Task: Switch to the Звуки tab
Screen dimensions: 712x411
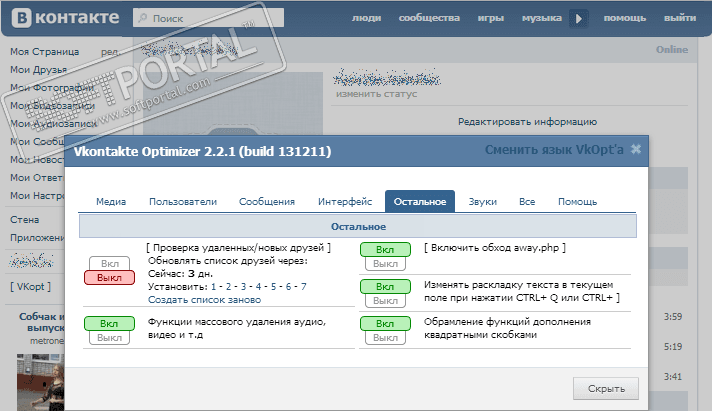Action: point(483,202)
